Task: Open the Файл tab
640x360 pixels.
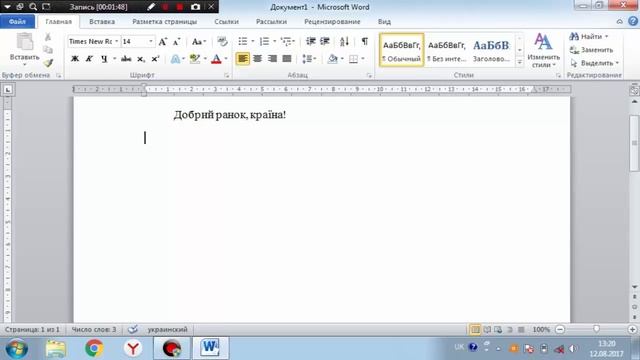Action: pyautogui.click(x=17, y=22)
